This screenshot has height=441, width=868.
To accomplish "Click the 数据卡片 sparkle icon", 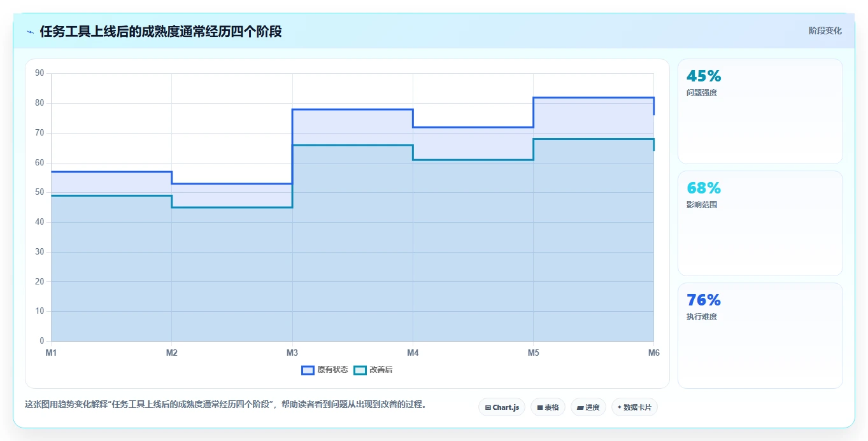I will point(620,407).
